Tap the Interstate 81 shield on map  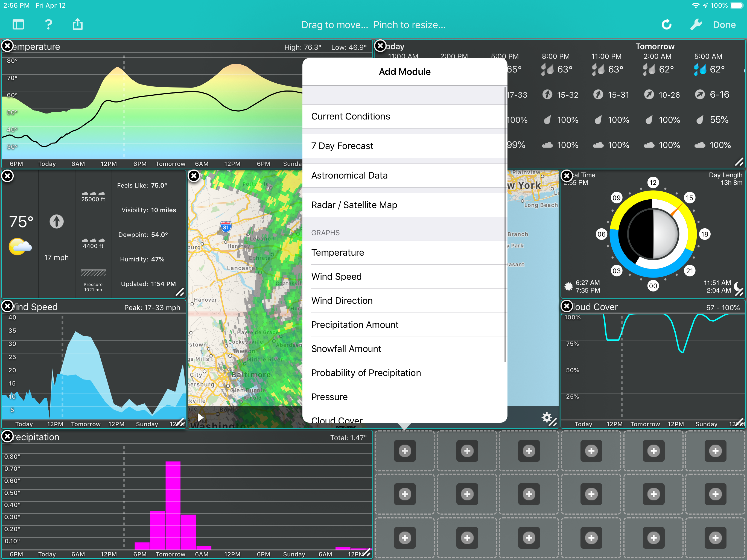pyautogui.click(x=226, y=226)
